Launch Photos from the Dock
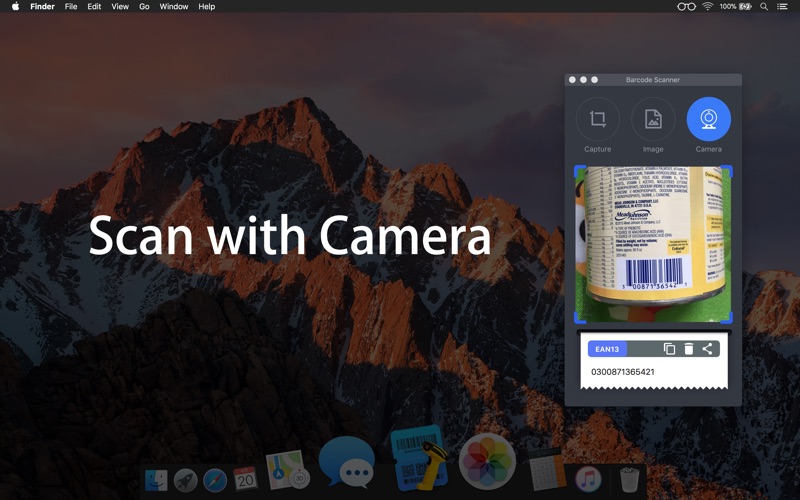The width and height of the screenshot is (800, 500). tap(487, 462)
